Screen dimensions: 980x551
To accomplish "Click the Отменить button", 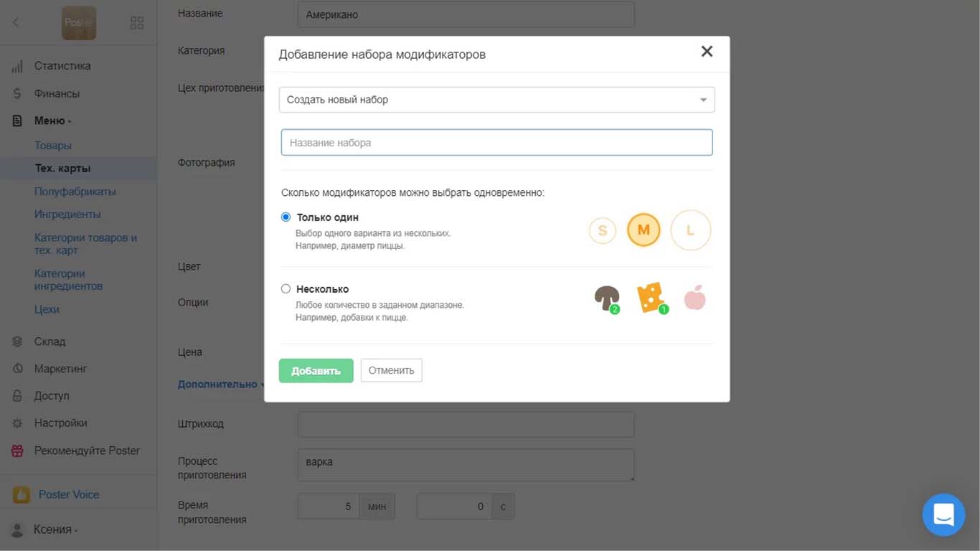I will (392, 371).
